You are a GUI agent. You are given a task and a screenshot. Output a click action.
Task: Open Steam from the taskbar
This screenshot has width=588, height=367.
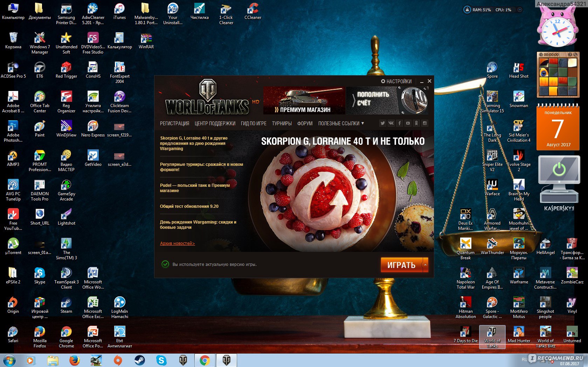[x=140, y=360]
